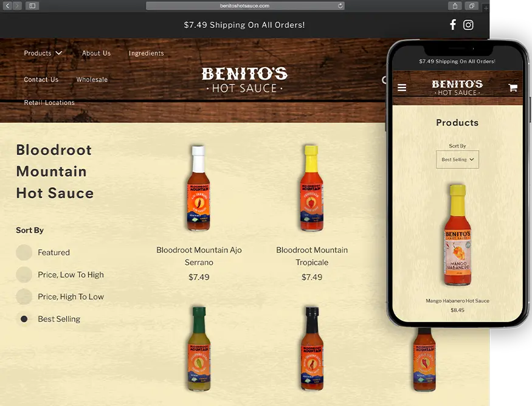532x406 pixels.
Task: Open the cart icon on phone mockup
Action: [513, 88]
